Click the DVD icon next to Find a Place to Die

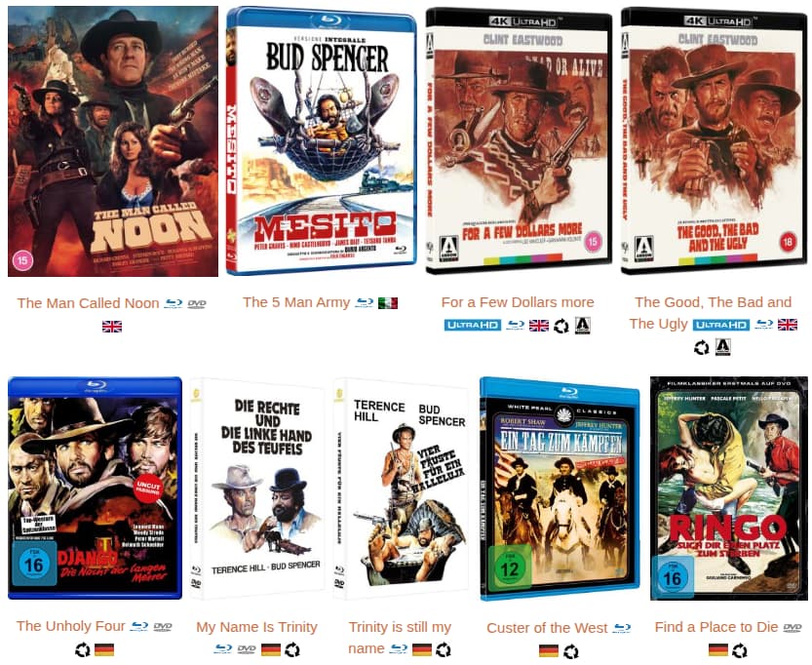coord(793,628)
